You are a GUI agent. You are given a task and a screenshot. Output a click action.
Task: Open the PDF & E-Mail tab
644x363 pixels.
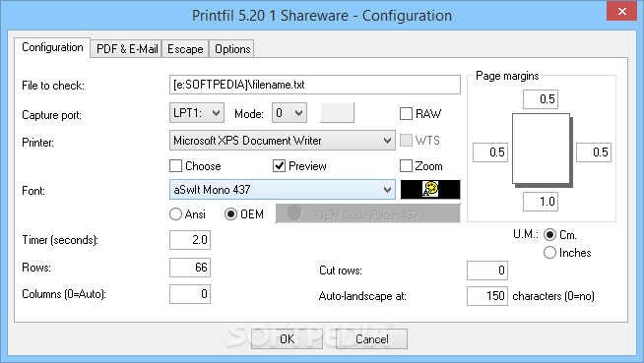tap(126, 49)
